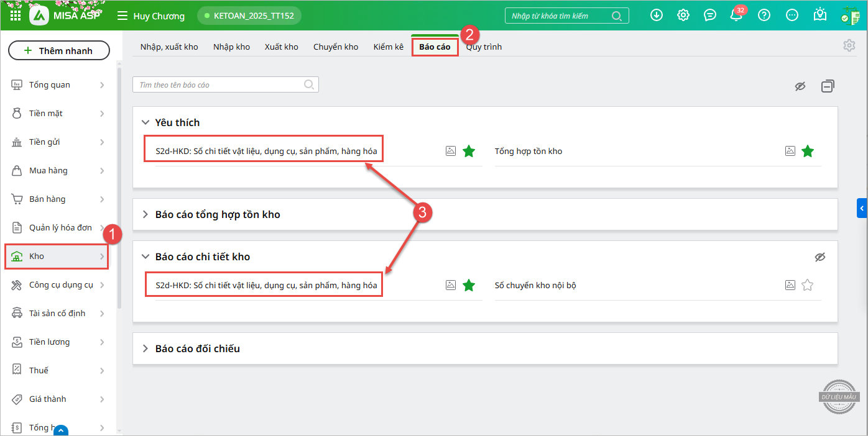This screenshot has width=868, height=436.
Task: Open the app launcher grid icon
Action: [16, 16]
